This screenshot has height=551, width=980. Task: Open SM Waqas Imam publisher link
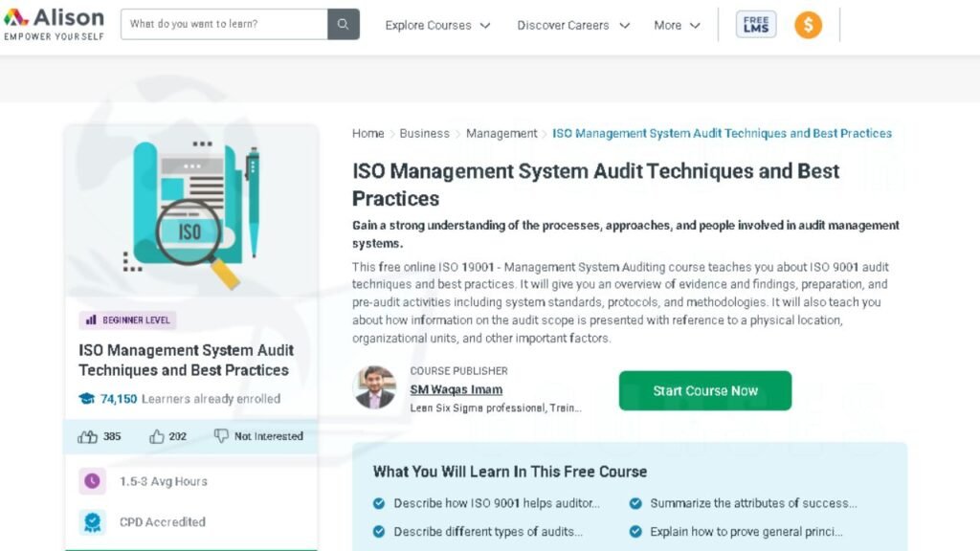(x=457, y=389)
